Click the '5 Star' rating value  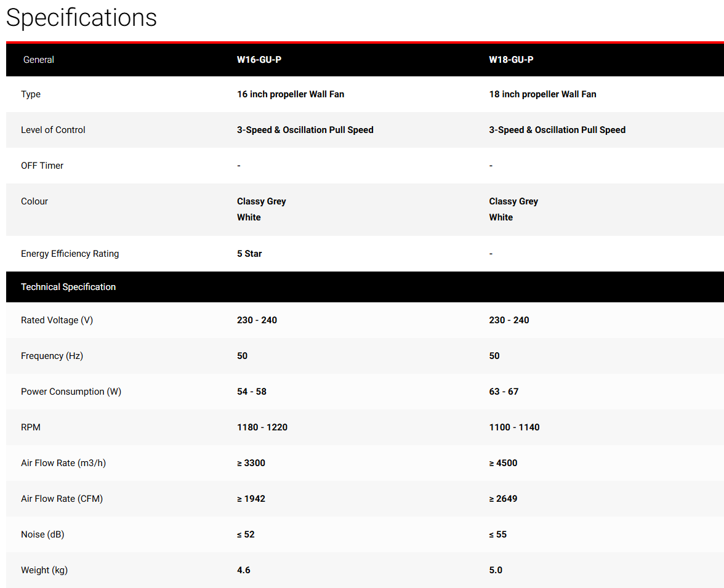click(x=249, y=254)
